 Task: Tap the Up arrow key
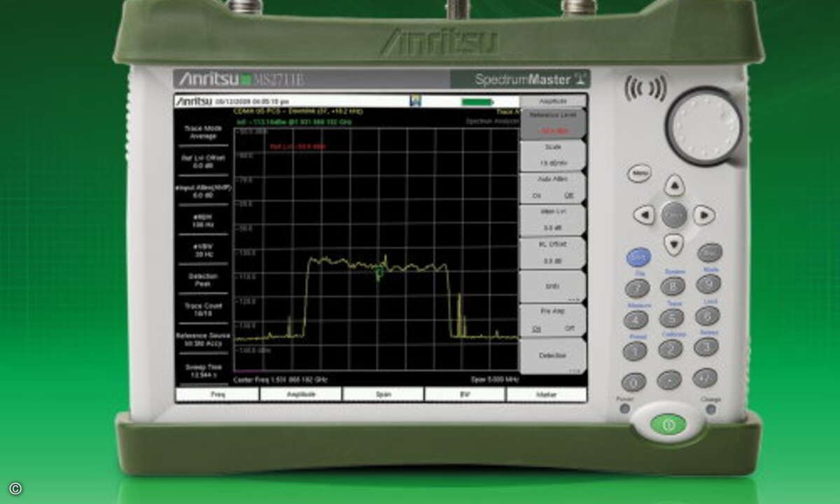pyautogui.click(x=674, y=185)
